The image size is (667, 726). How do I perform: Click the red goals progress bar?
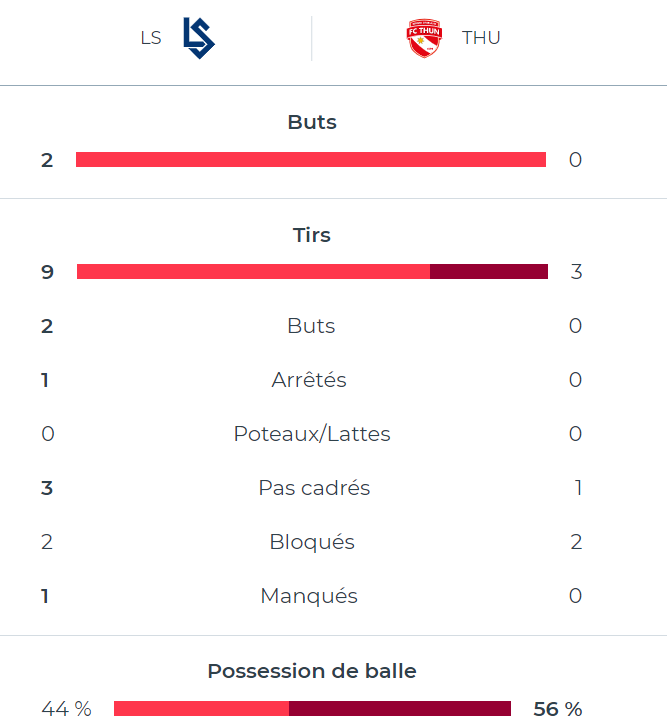click(x=311, y=160)
